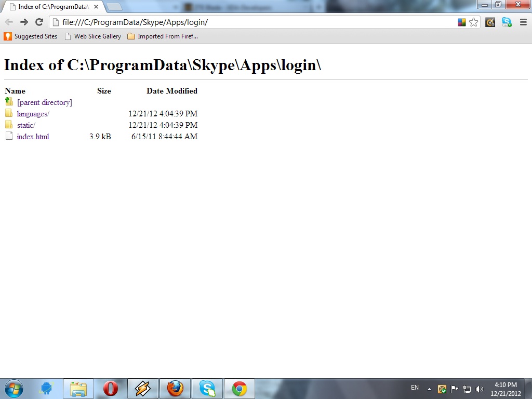Go back to the previous page
The width and height of the screenshot is (532, 399).
click(9, 22)
